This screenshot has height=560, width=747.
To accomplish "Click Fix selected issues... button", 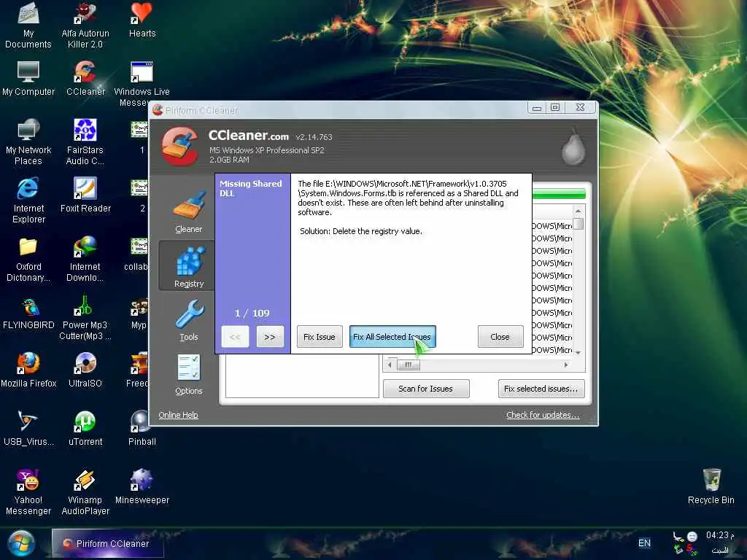I will [x=541, y=389].
